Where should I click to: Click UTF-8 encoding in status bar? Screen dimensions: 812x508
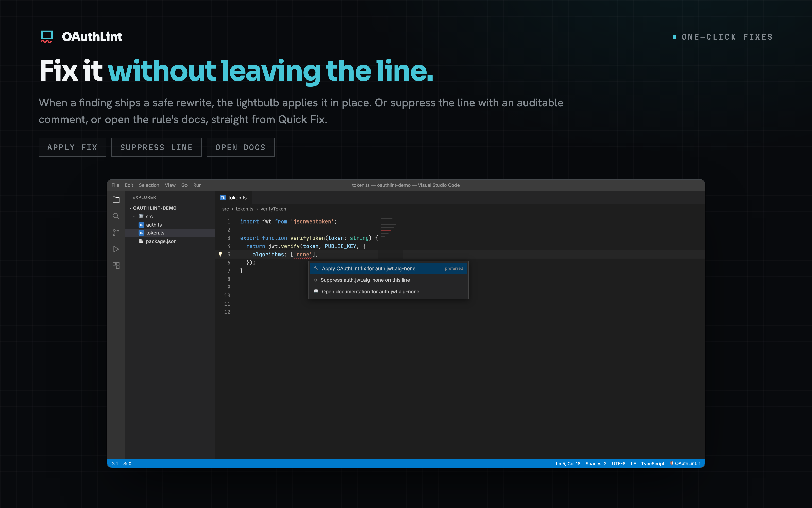(618, 463)
